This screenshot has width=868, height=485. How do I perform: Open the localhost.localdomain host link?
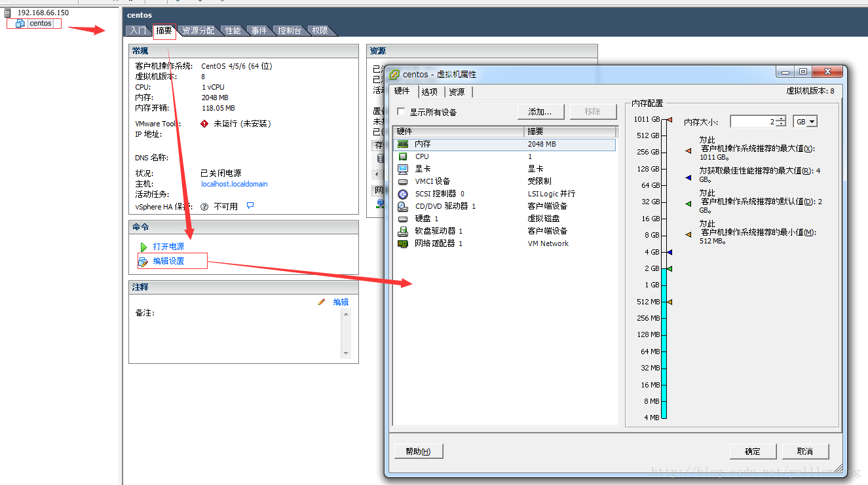(235, 184)
